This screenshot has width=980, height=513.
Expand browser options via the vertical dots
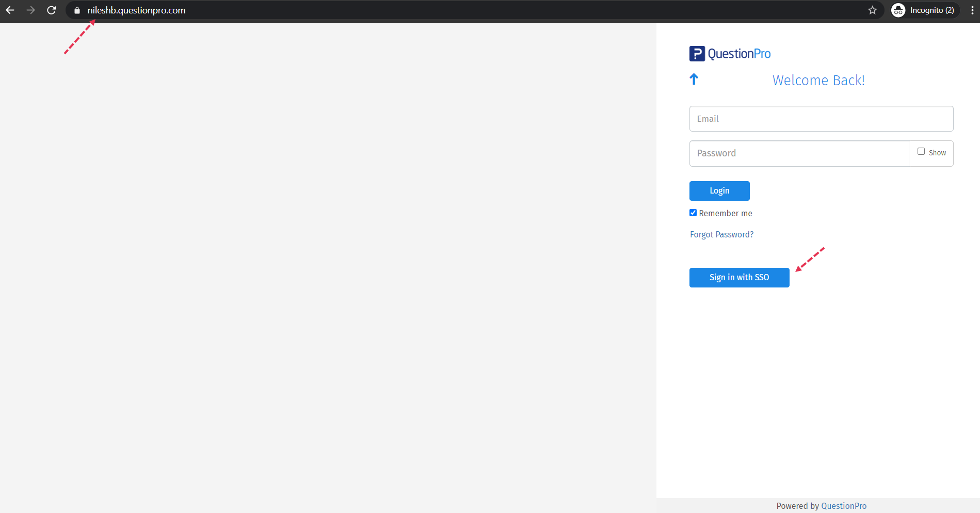click(x=972, y=10)
